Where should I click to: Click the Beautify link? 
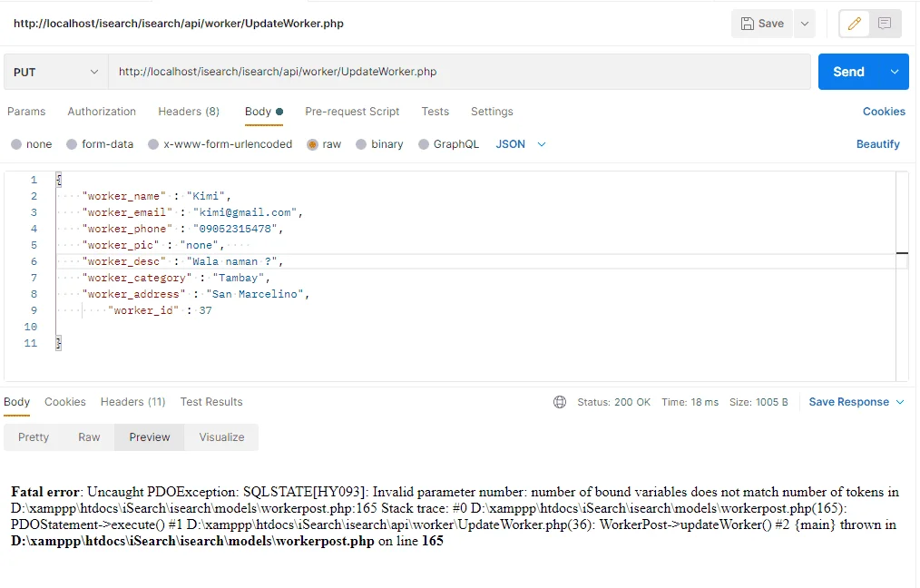tap(877, 144)
